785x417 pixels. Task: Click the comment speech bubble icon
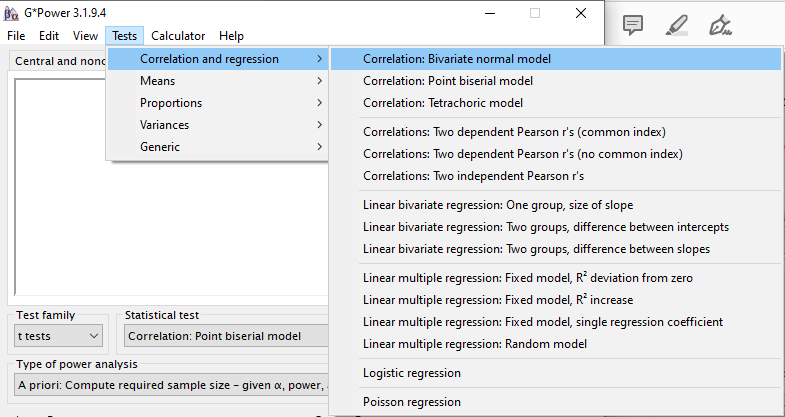coord(633,25)
